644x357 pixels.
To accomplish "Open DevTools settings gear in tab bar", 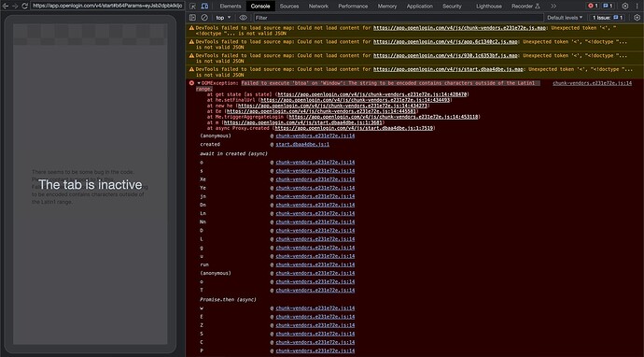I will (625, 7).
